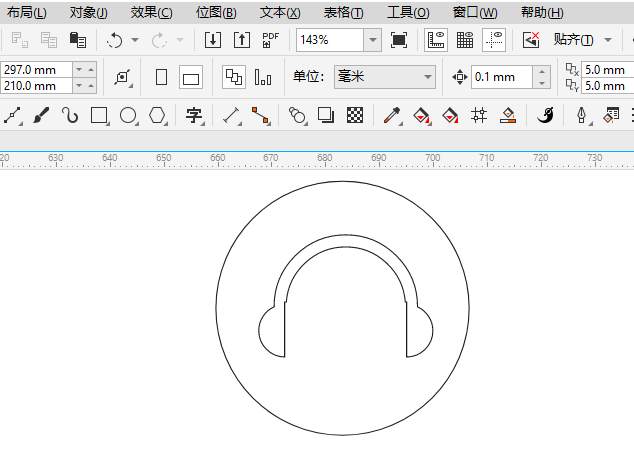Select the Polygon tool

pyautogui.click(x=157, y=115)
